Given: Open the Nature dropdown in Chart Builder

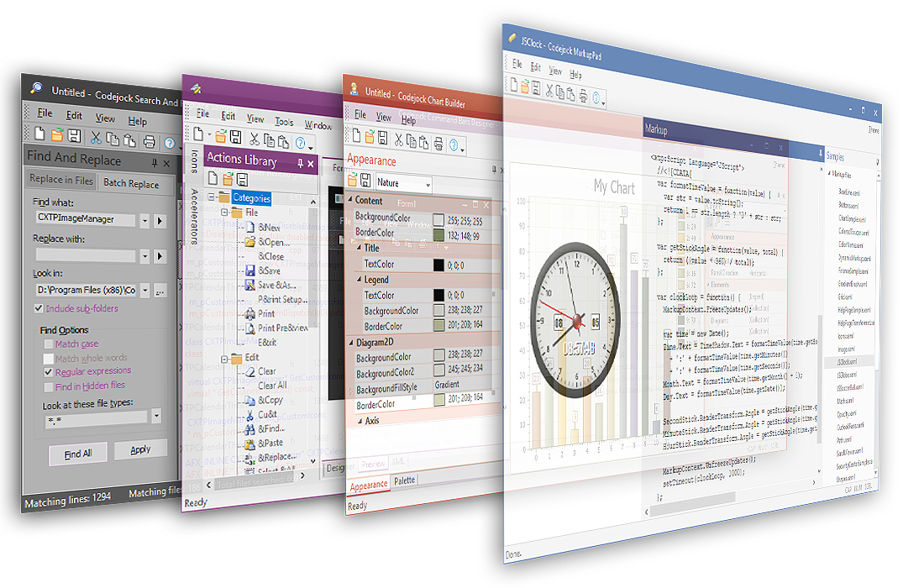Looking at the screenshot, I should pos(428,185).
